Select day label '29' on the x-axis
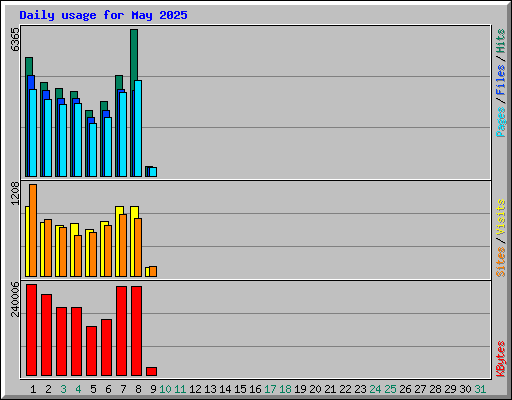The width and height of the screenshot is (512, 400). pos(450,389)
